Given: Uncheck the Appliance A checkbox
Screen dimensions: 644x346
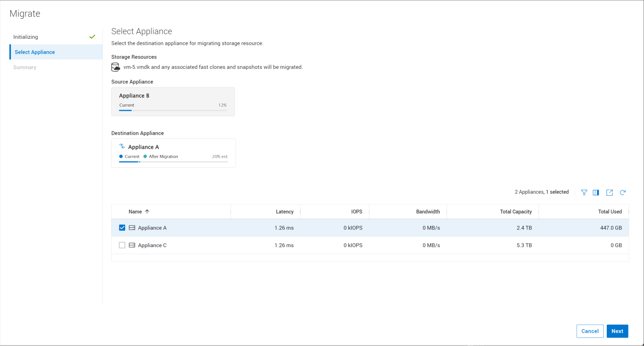Looking at the screenshot, I should pos(122,228).
